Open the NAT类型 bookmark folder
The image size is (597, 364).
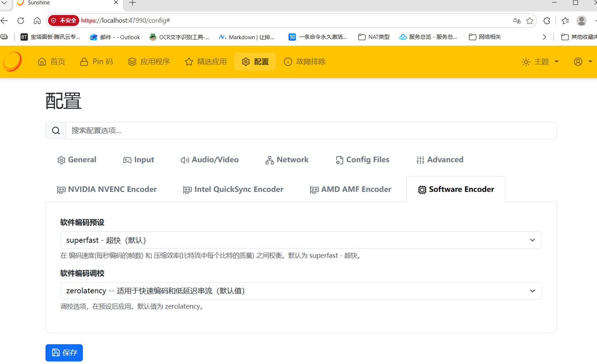[374, 37]
